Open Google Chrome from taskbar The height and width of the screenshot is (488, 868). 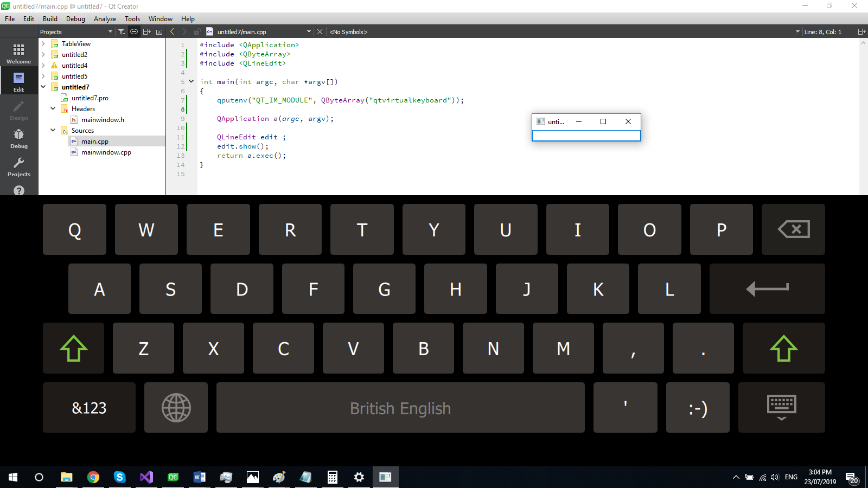tap(93, 477)
